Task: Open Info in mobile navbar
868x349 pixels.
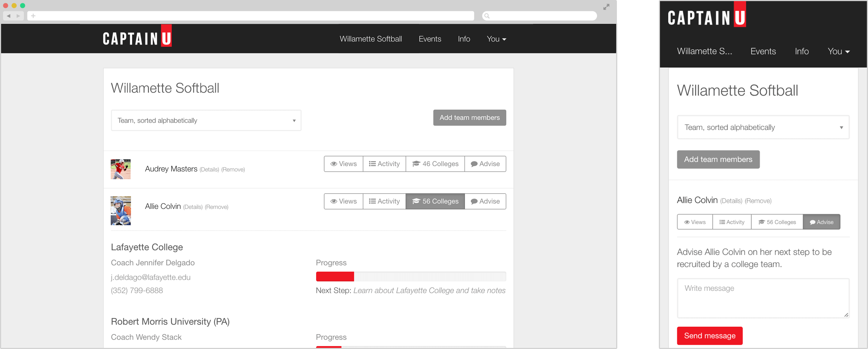Action: pyautogui.click(x=802, y=51)
